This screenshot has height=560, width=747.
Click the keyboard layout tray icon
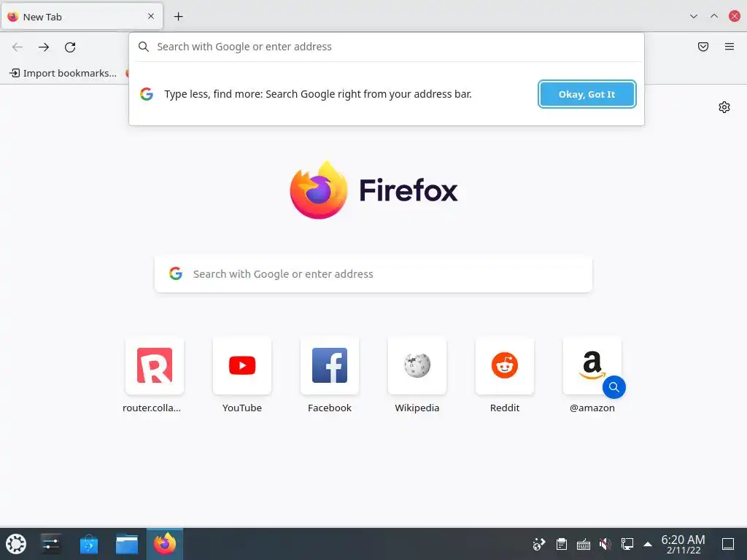[x=583, y=544]
